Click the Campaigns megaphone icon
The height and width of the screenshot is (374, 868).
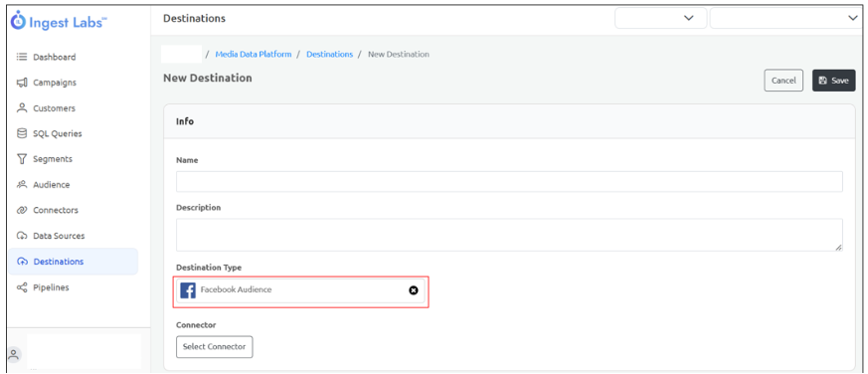coord(22,83)
